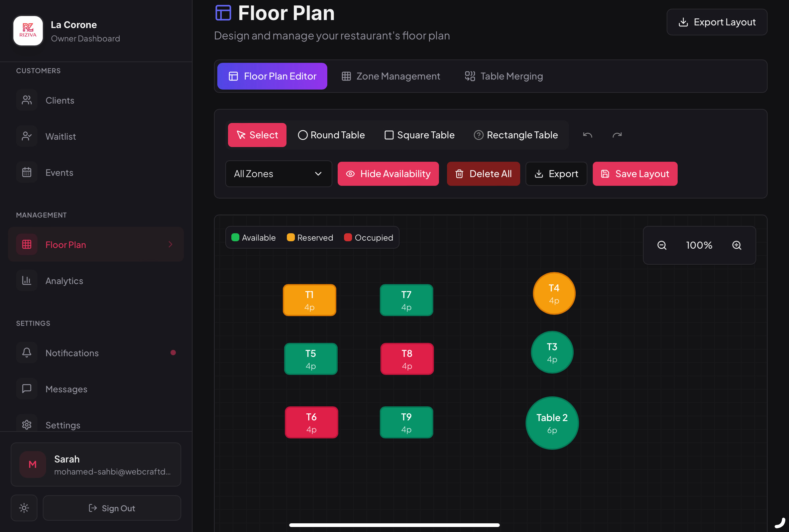This screenshot has height=532, width=789.
Task: Click the undo arrow icon
Action: point(587,135)
